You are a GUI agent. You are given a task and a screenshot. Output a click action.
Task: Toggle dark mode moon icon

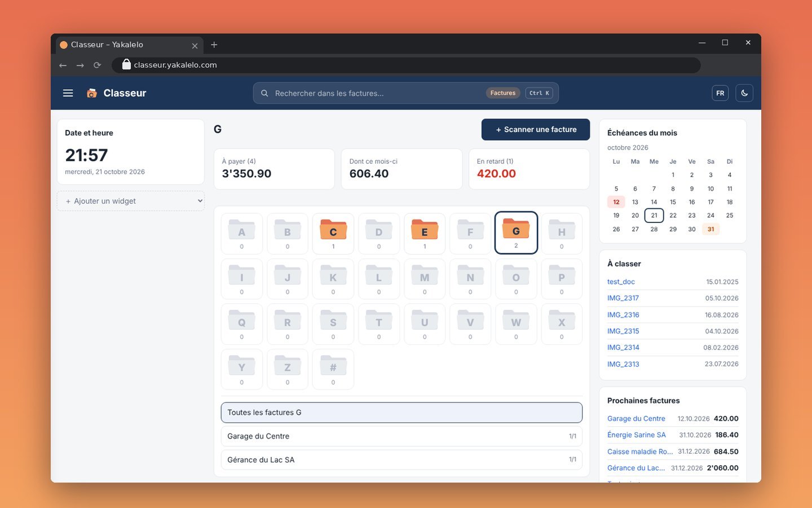coord(744,93)
